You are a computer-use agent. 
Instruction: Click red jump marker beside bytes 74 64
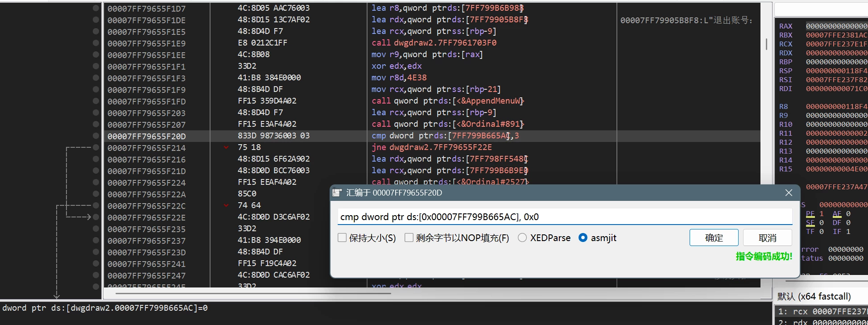(226, 205)
